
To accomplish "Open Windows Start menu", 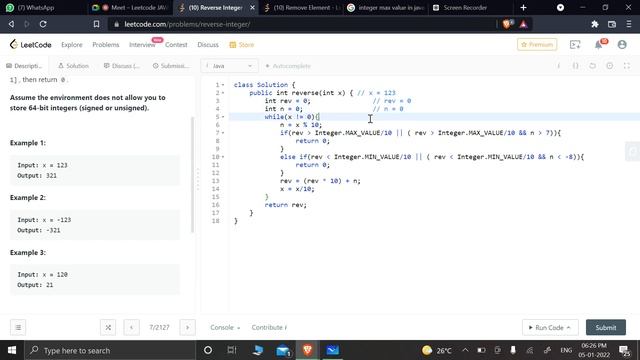I will click(12, 350).
